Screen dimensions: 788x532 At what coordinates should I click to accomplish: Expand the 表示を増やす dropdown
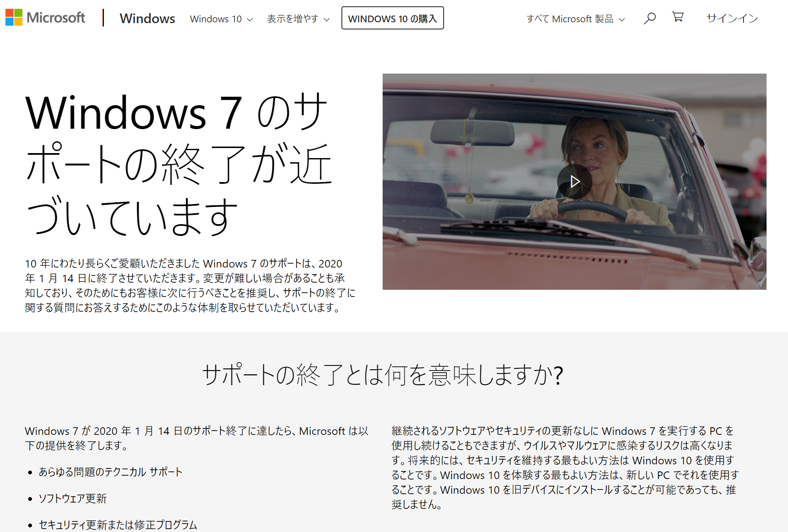(x=298, y=19)
